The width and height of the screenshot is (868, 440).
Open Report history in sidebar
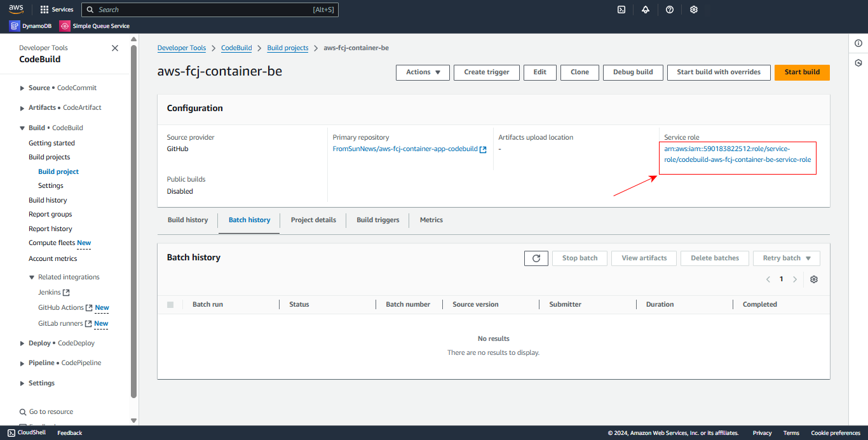(x=50, y=229)
